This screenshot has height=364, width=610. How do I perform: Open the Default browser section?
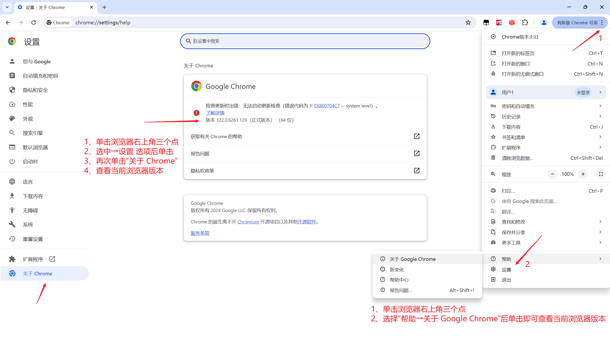coord(44,147)
